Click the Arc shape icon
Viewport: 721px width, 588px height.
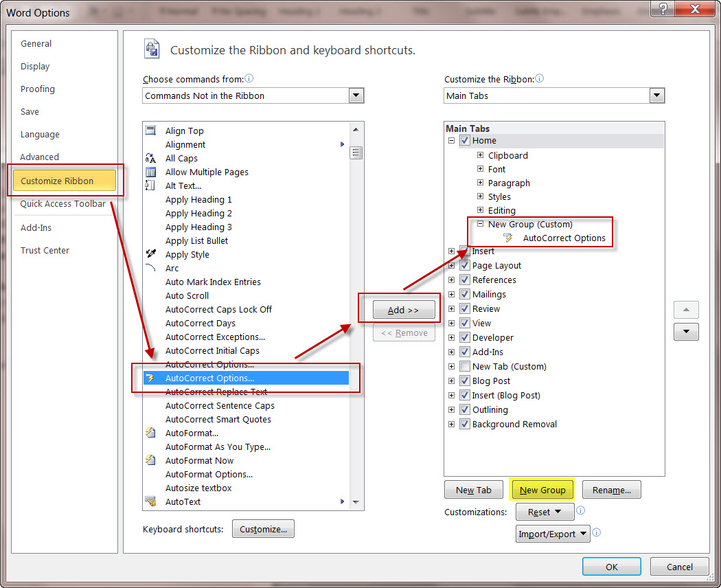pos(151,268)
